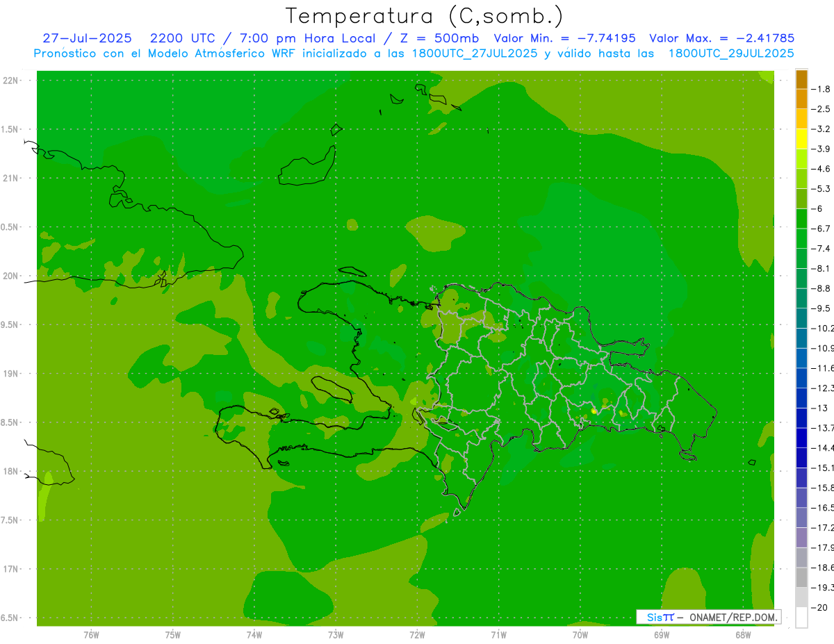Click the '21N' latitude label

click(10, 178)
